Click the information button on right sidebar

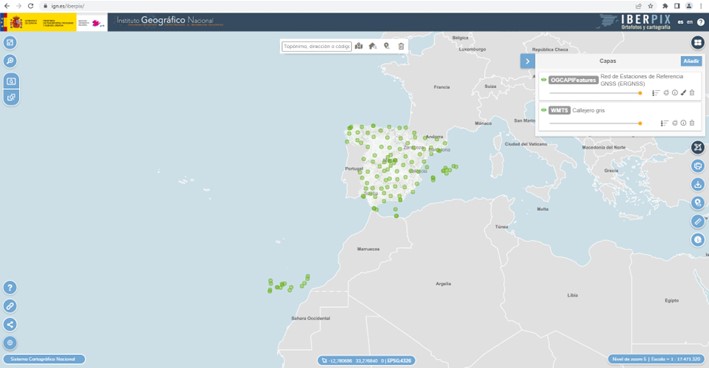698,240
